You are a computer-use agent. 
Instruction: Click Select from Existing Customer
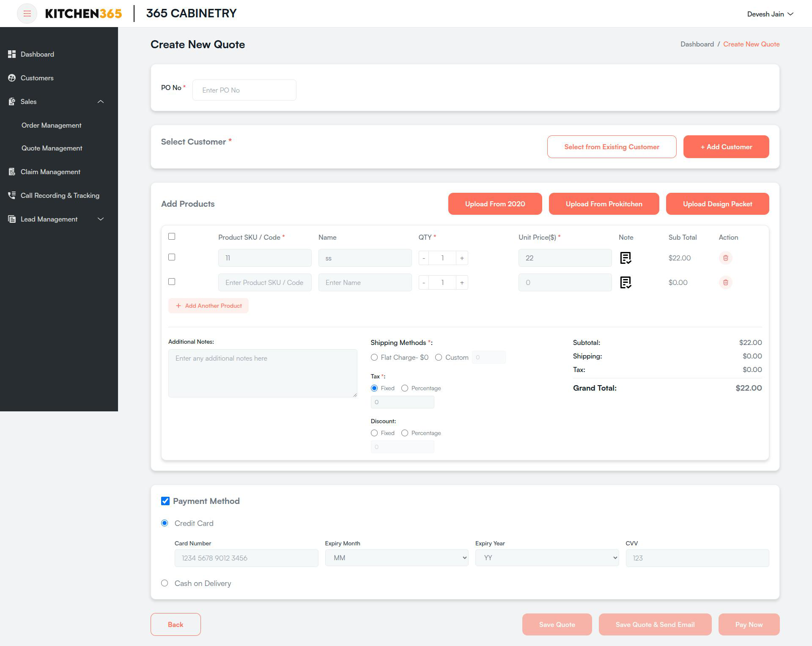(x=612, y=147)
